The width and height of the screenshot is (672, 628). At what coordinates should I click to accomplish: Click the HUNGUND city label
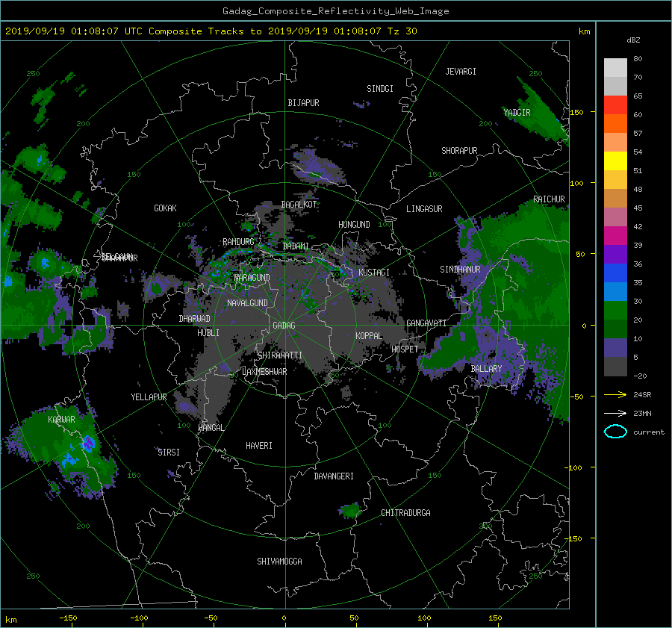pos(354,225)
